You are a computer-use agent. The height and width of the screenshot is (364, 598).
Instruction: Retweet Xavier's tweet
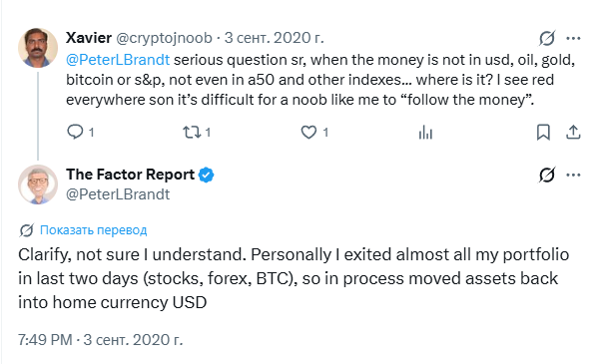(192, 133)
